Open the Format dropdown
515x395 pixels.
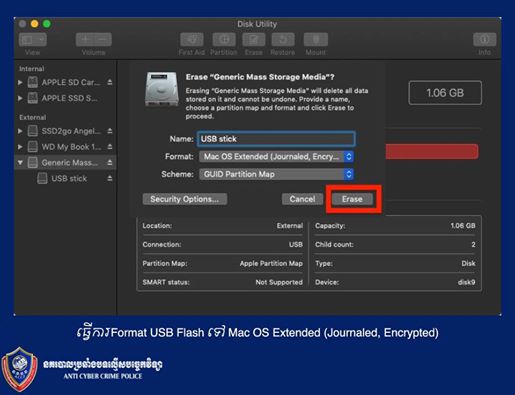pyautogui.click(x=276, y=157)
